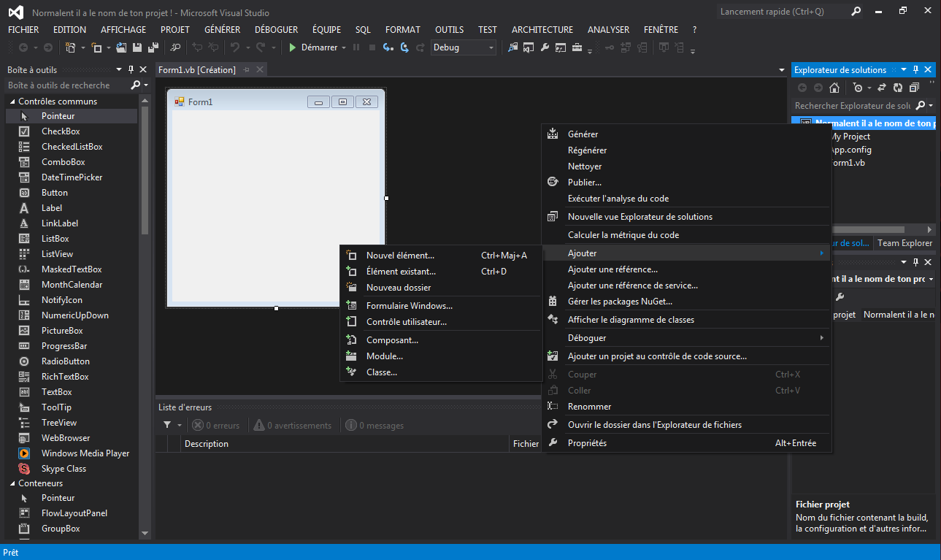Click the Rechercher Explorateur de solutions field
The width and height of the screenshot is (941, 560).
click(853, 106)
